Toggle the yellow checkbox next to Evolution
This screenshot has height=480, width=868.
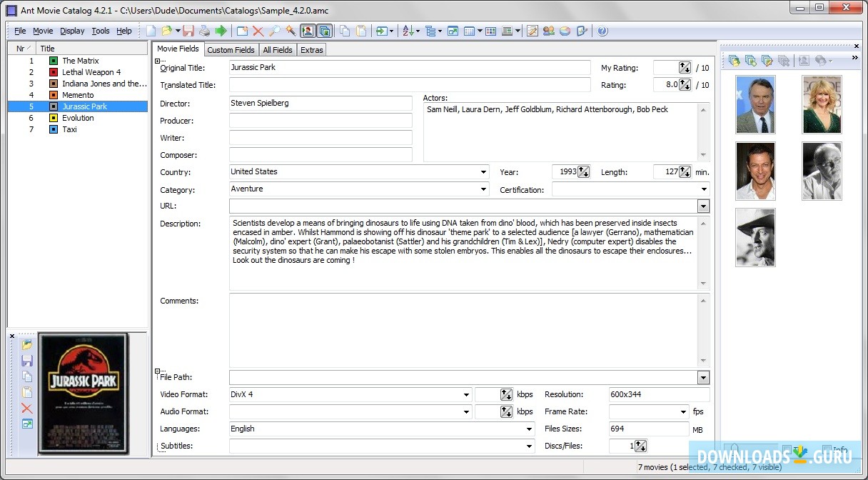(x=54, y=118)
